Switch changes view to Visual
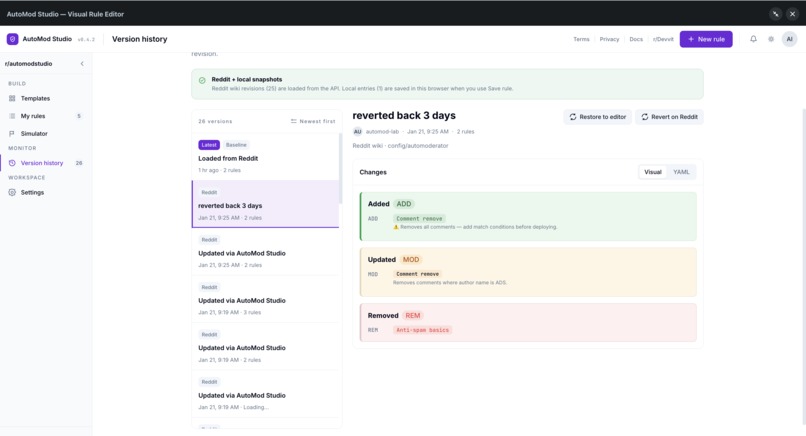 click(652, 172)
